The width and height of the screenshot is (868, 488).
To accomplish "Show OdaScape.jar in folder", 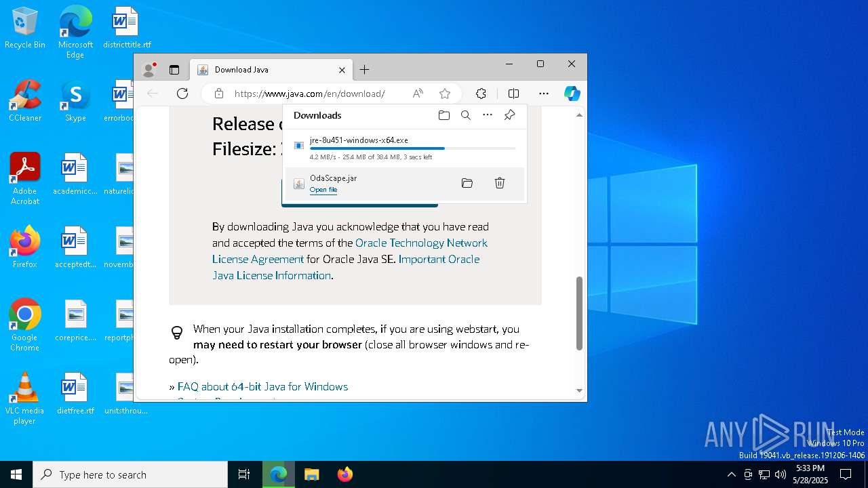I will [x=467, y=183].
